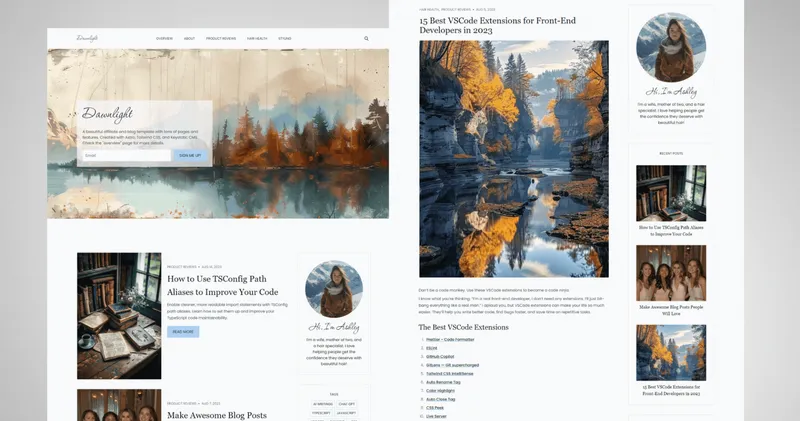This screenshot has height=421, width=800.
Task: Open Product Reviews in the navigation bar
Action: click(x=221, y=38)
